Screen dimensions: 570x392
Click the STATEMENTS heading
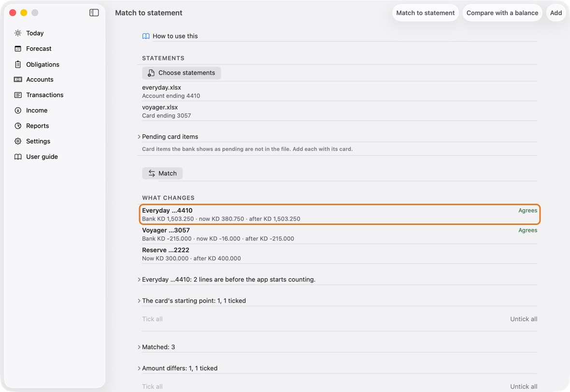163,58
